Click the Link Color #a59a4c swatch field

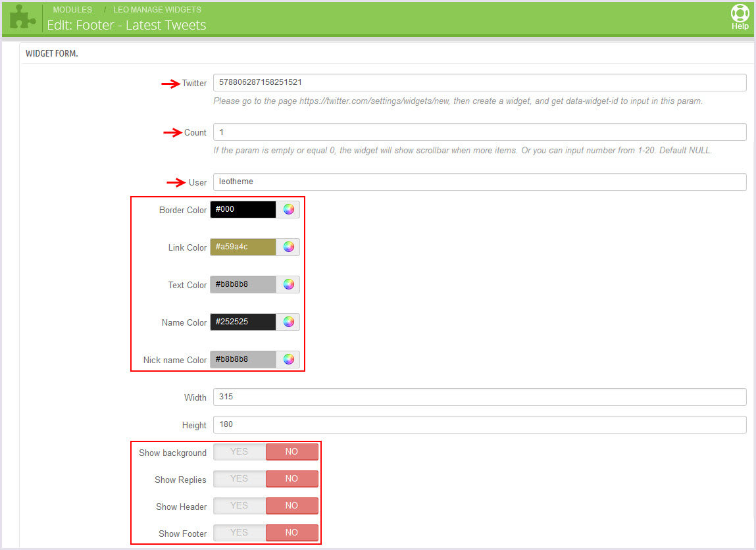tap(243, 247)
